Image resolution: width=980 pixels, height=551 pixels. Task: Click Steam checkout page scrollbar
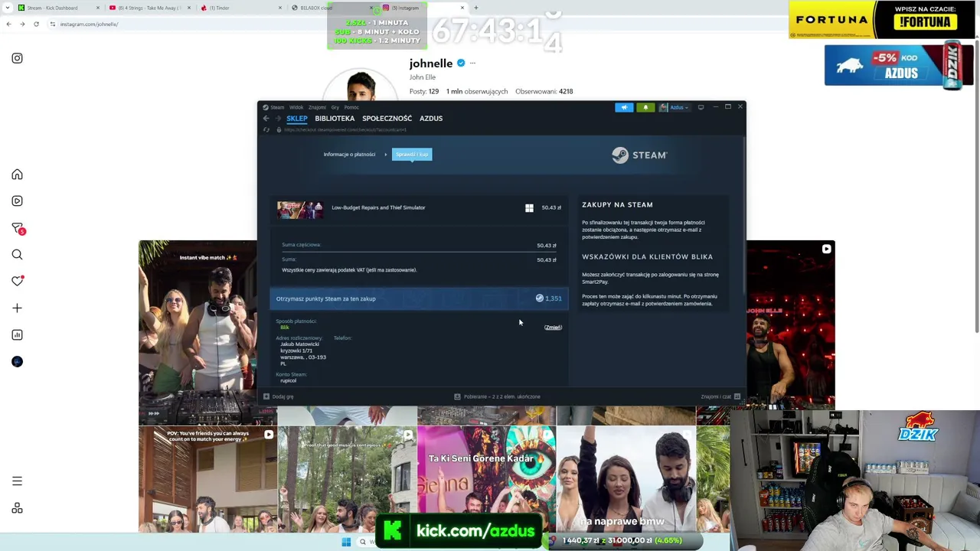(743, 214)
